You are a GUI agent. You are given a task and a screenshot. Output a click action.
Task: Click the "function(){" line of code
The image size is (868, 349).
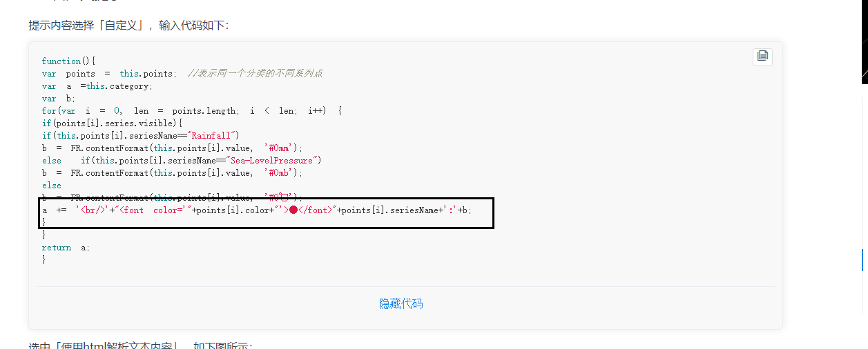pos(68,61)
